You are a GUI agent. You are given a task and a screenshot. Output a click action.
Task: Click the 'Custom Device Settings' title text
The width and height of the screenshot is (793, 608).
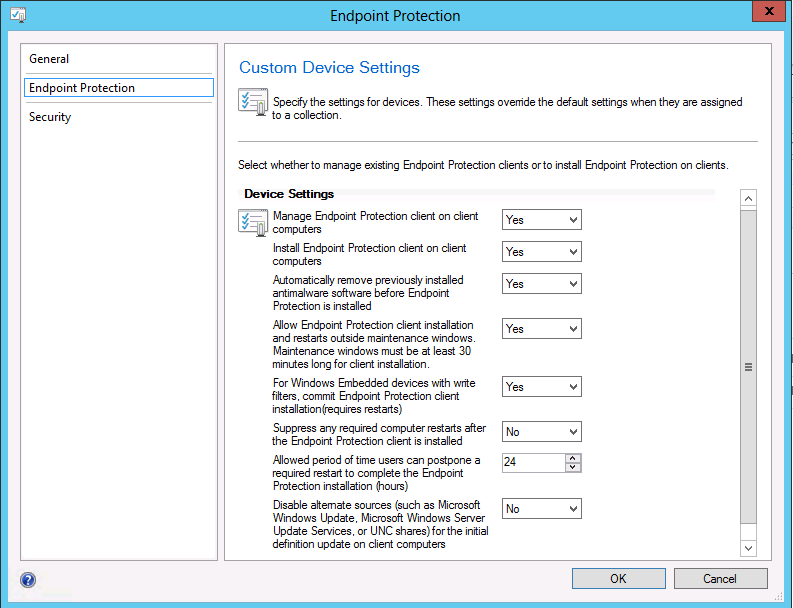coord(329,67)
